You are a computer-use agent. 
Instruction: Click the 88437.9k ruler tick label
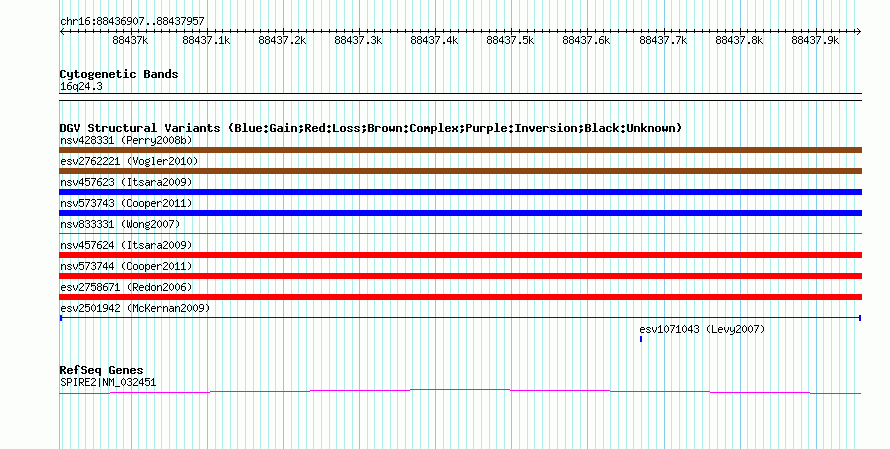pos(815,40)
